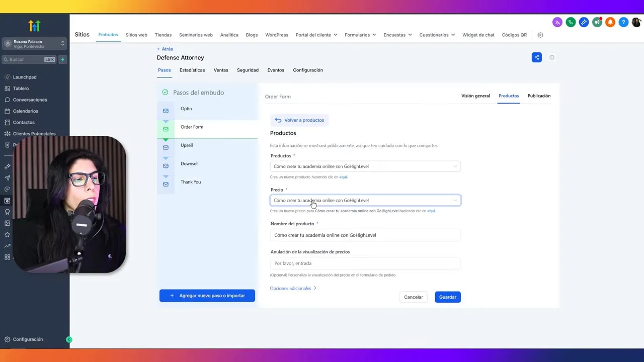Click the price display override input field
Image resolution: width=644 pixels, height=362 pixels.
(x=365, y=263)
